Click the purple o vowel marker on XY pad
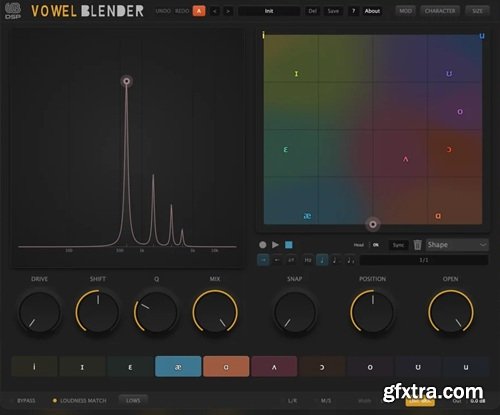The height and width of the screenshot is (415, 500). [460, 112]
